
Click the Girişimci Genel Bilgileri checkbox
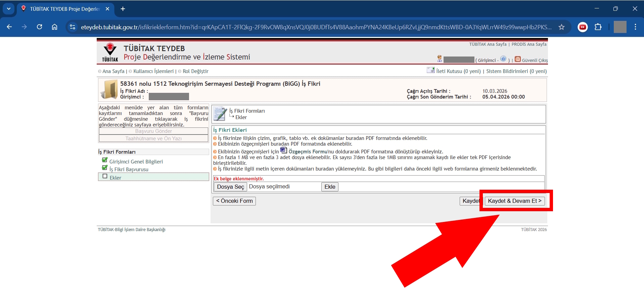105,160
